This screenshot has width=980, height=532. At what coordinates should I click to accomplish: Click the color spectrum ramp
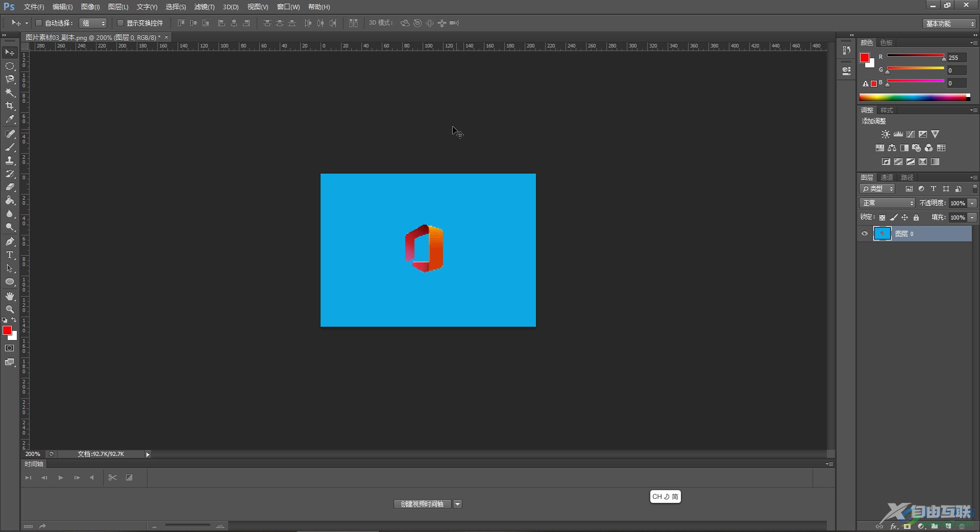pyautogui.click(x=915, y=97)
